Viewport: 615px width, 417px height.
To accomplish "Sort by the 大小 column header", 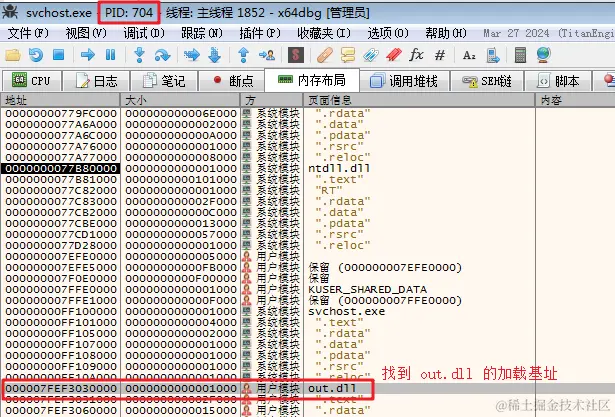I will 180,101.
